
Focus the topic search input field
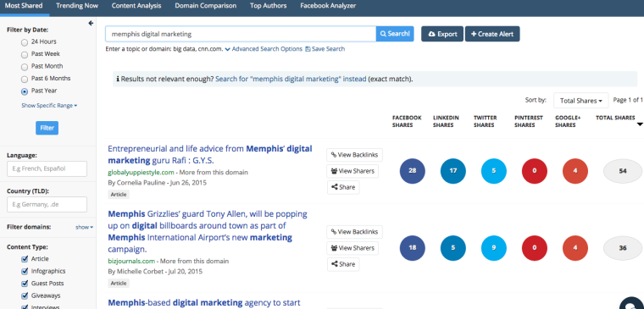pyautogui.click(x=241, y=34)
